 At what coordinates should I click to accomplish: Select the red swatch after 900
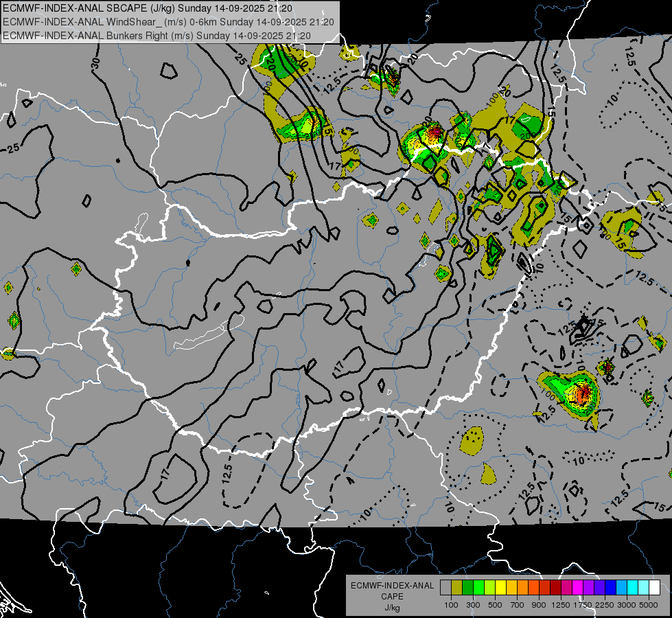point(545,588)
